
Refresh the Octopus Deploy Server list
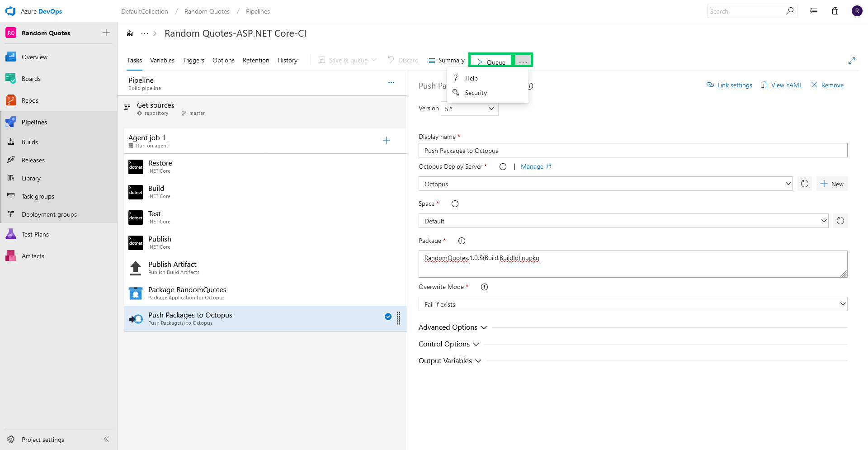[805, 184]
